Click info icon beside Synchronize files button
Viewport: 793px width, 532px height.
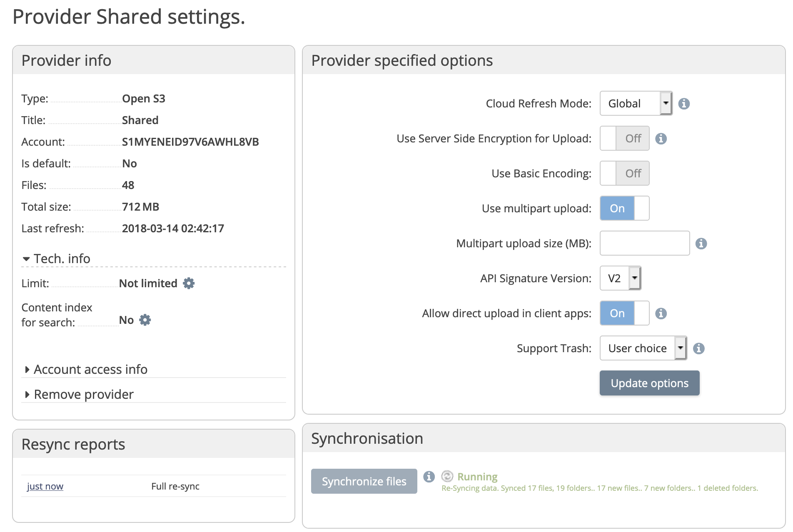coord(429,477)
